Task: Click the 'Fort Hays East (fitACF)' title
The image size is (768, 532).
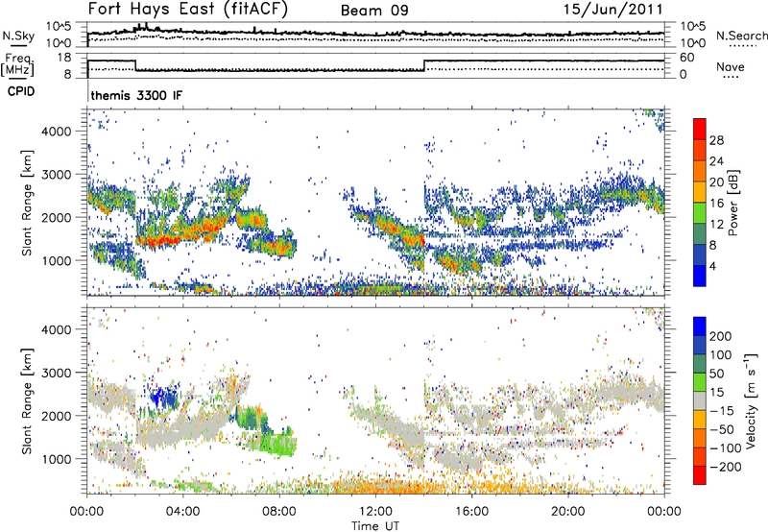Action: point(188,10)
